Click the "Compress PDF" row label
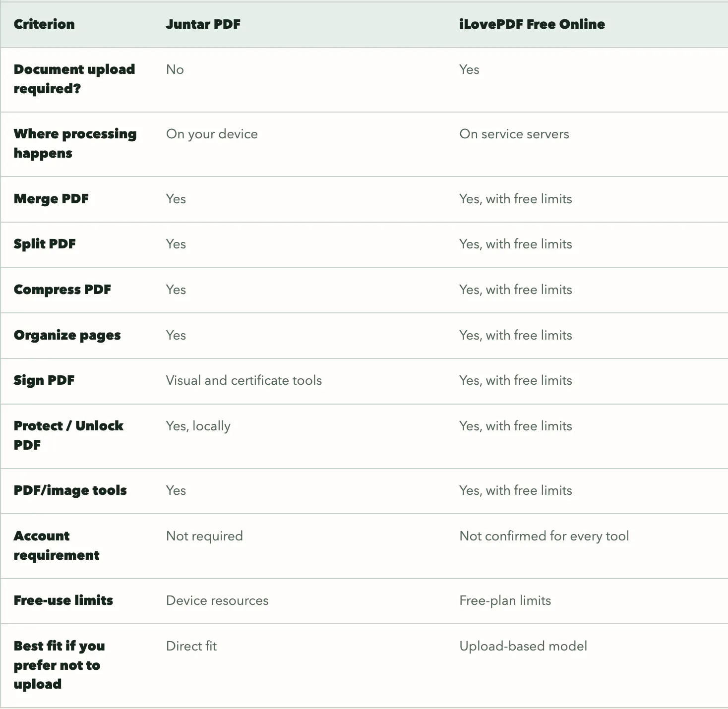The image size is (728, 709). coord(62,290)
